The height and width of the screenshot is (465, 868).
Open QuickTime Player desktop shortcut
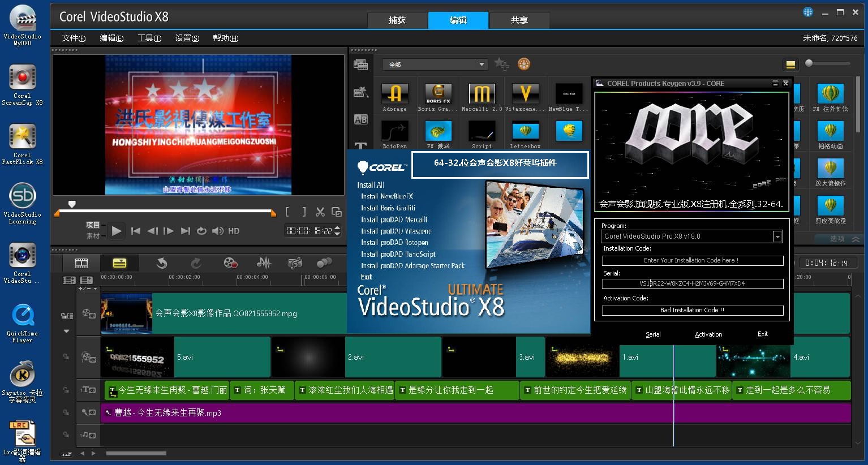click(x=22, y=323)
